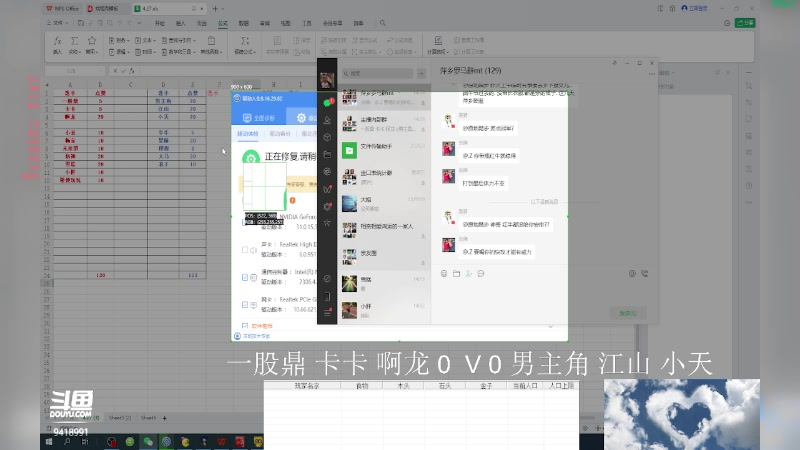Expand the 其他函数 dropdown

pos(211,52)
